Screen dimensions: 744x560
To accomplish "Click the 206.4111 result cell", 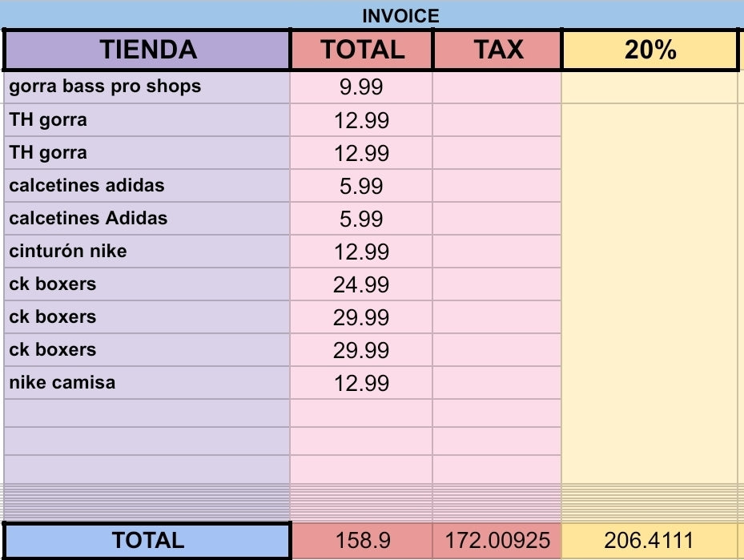I will [649, 541].
